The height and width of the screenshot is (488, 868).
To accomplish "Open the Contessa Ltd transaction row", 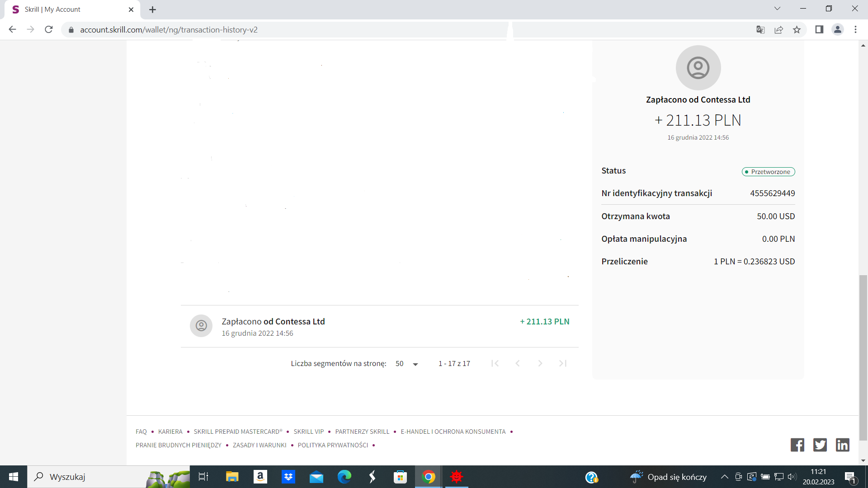I will (x=380, y=326).
